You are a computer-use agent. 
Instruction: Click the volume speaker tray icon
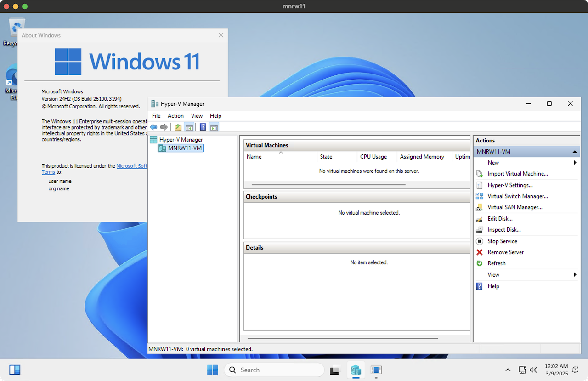click(533, 370)
